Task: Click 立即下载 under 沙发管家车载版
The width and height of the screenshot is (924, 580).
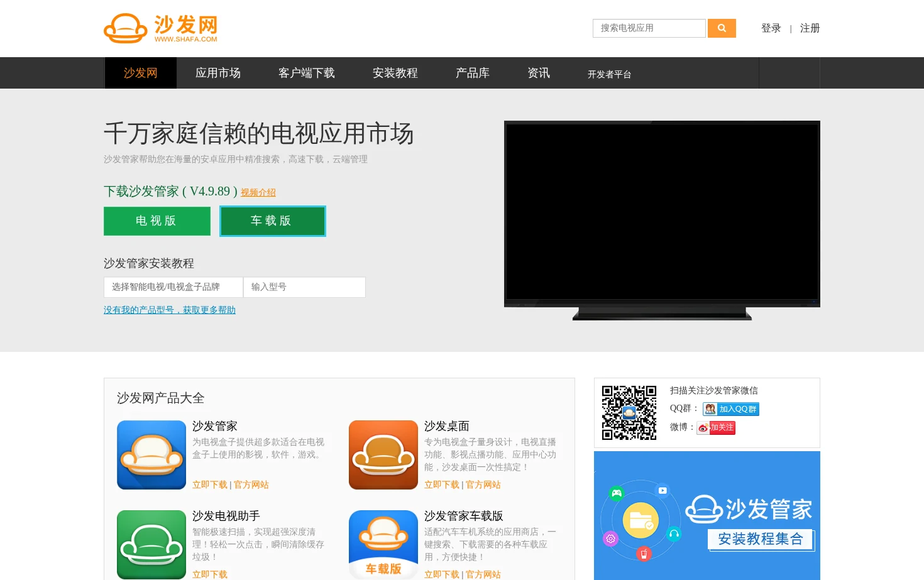Action: click(x=442, y=574)
